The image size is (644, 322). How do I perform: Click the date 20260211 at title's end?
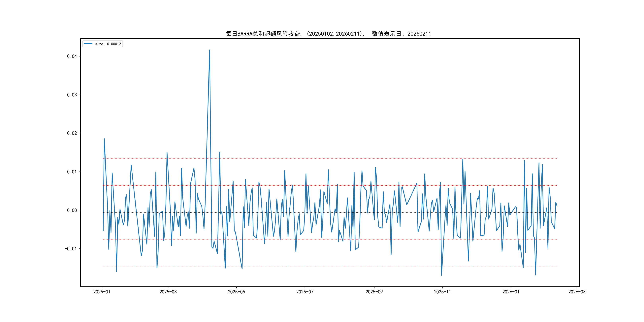pyautogui.click(x=419, y=34)
